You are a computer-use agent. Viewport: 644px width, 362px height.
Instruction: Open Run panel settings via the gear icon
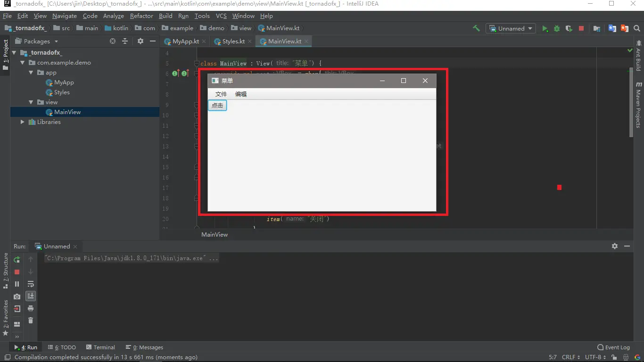point(615,246)
